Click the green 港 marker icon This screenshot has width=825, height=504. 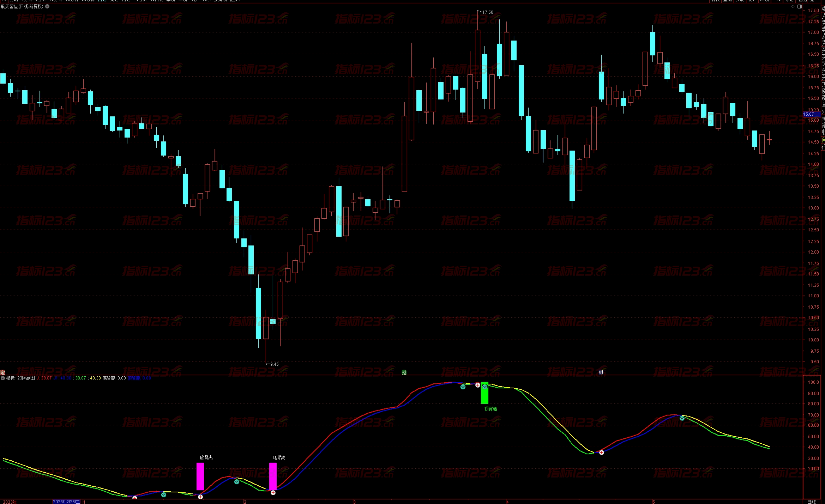coord(404,372)
